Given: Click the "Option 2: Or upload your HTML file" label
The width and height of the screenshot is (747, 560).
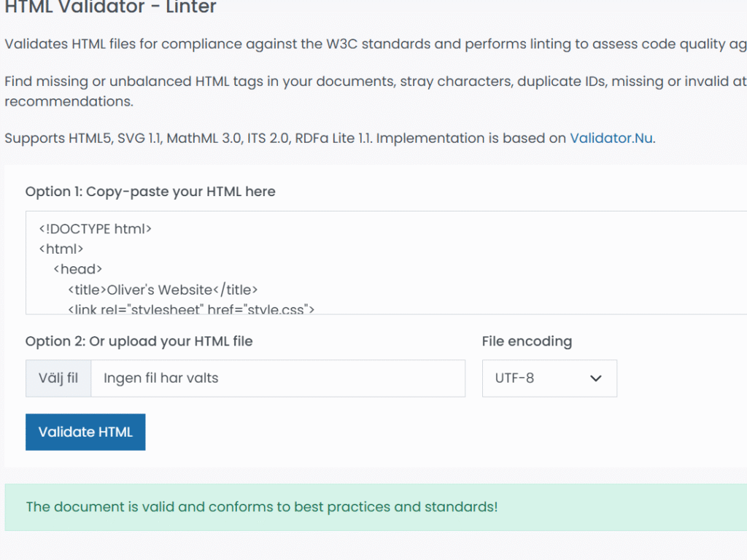Looking at the screenshot, I should [x=139, y=341].
